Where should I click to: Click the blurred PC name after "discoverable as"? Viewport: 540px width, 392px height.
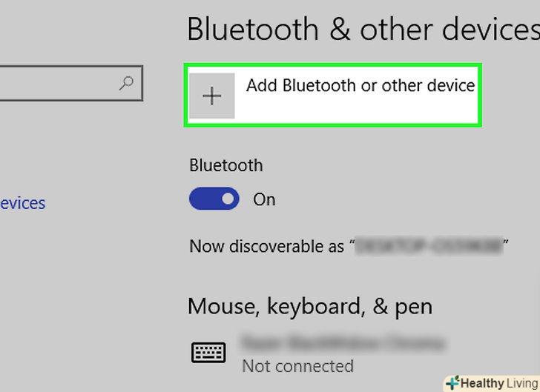(x=429, y=246)
